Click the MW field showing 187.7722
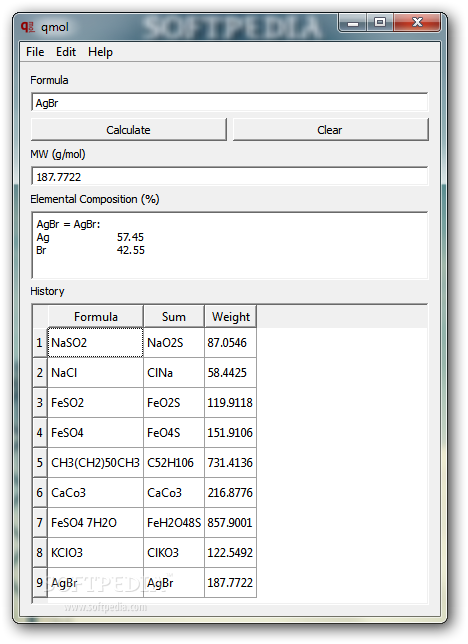This screenshot has height=644, width=468. [229, 177]
